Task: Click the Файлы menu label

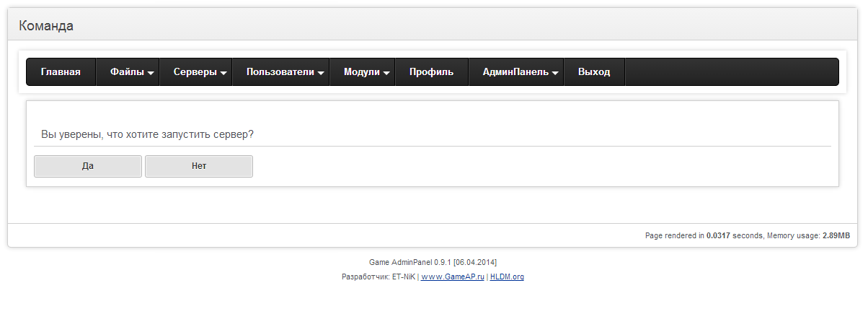Action: [x=127, y=72]
